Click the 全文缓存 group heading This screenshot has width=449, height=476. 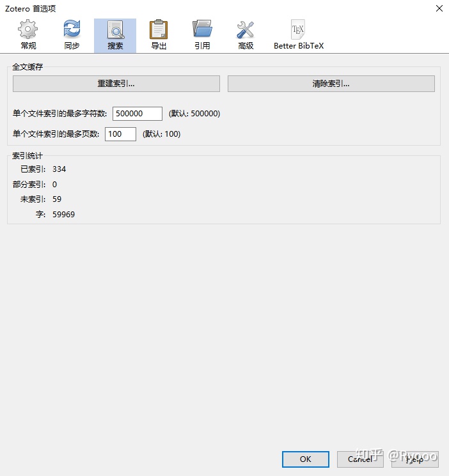click(28, 67)
